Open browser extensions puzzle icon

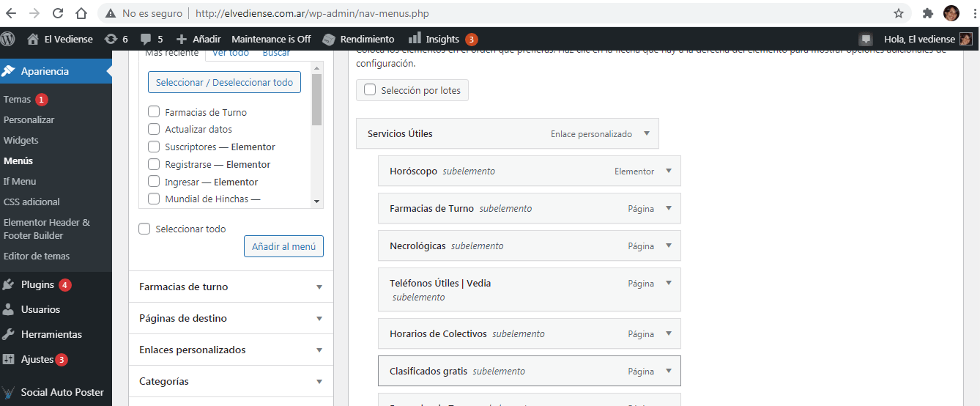tap(927, 13)
